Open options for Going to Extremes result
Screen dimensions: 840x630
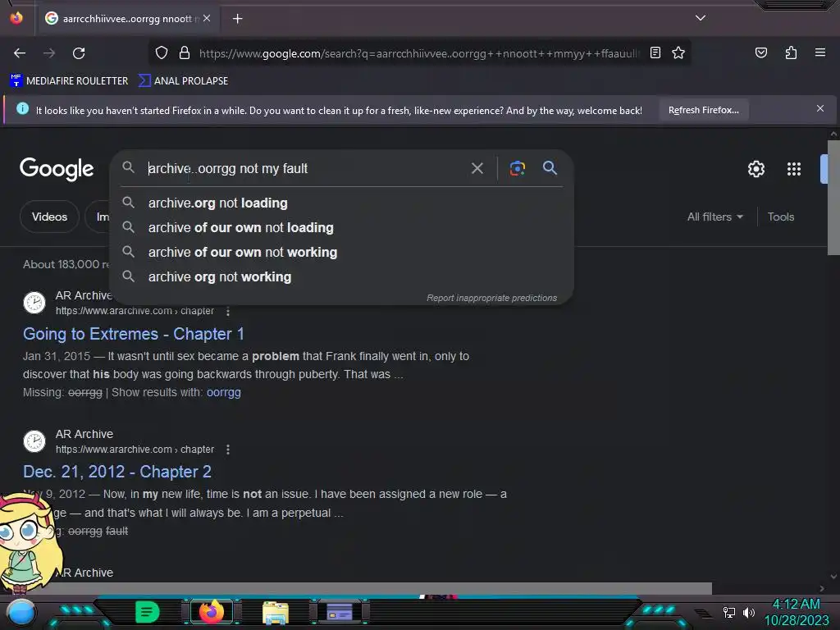click(x=228, y=311)
